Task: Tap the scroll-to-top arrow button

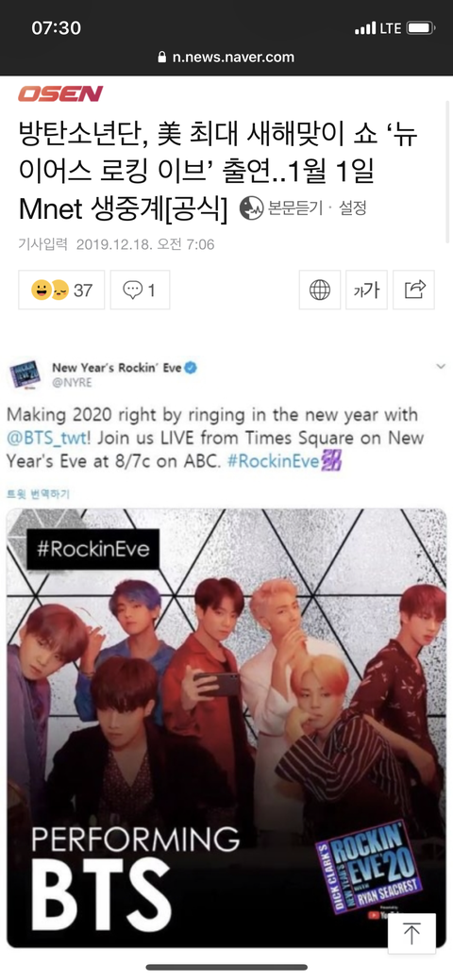Action: point(411,934)
